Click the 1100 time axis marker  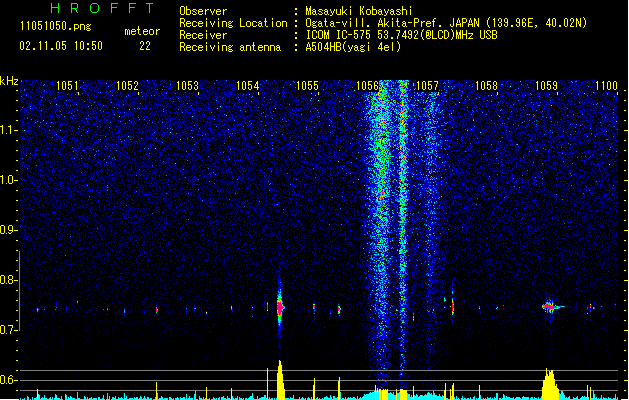coord(606,86)
